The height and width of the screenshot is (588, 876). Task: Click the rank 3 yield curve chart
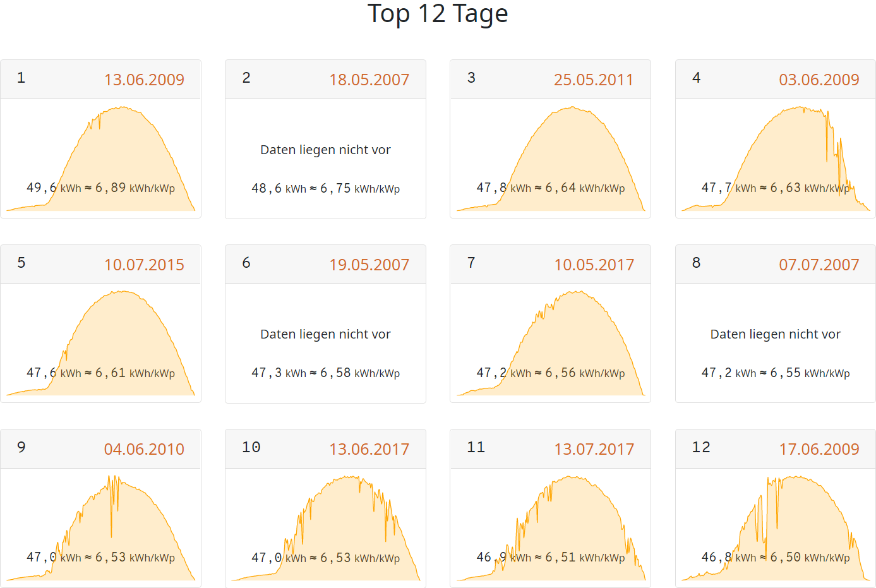pos(551,159)
